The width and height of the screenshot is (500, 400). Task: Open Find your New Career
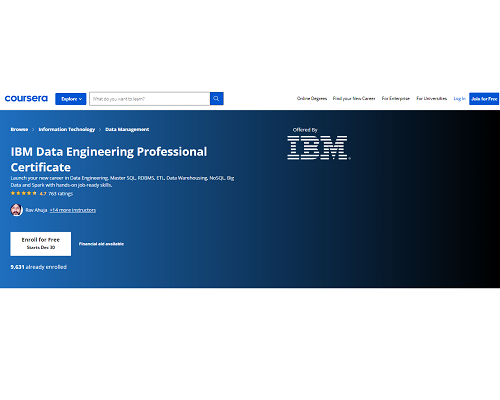coord(354,99)
